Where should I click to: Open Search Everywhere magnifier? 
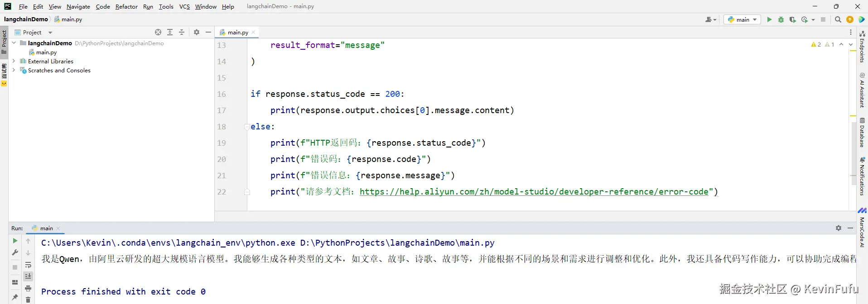(x=838, y=19)
